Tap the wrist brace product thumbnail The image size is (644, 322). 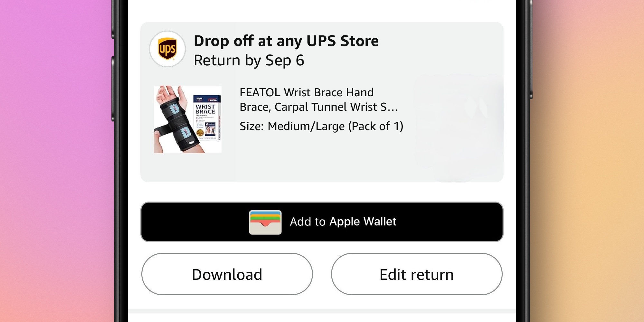click(x=187, y=118)
